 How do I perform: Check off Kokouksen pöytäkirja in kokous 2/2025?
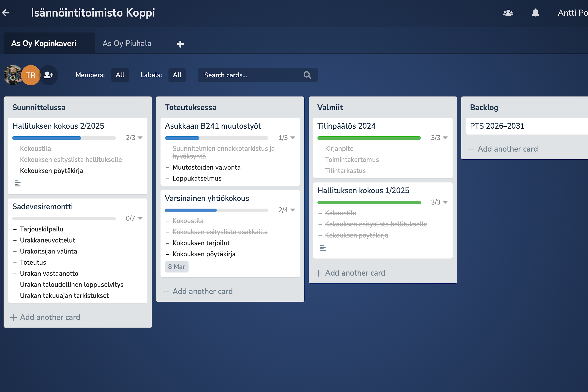(x=51, y=171)
